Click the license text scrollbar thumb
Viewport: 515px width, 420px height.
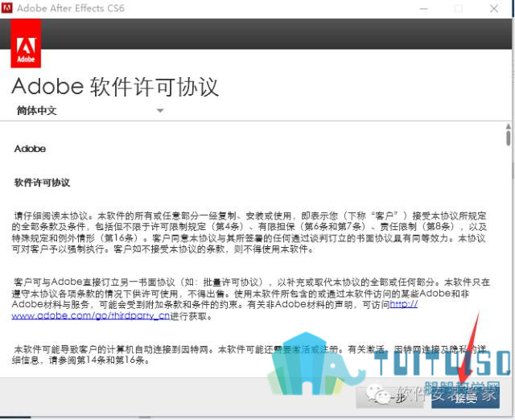click(508, 138)
